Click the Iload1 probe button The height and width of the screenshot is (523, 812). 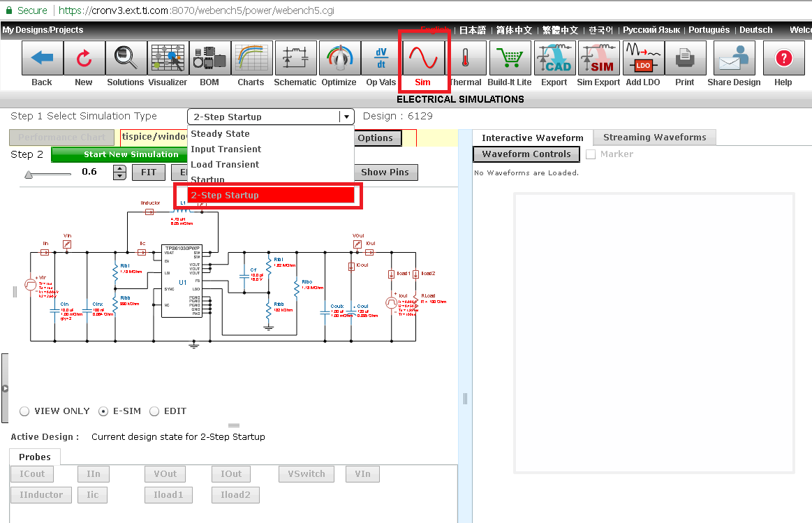point(168,495)
